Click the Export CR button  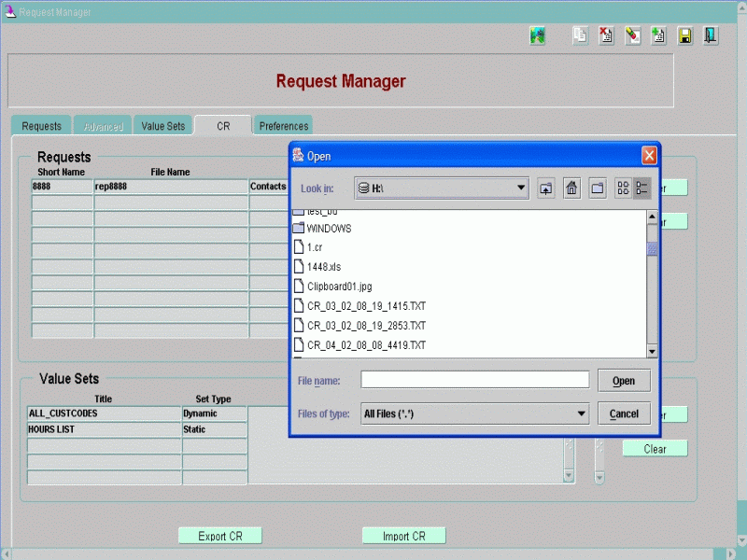pos(219,536)
